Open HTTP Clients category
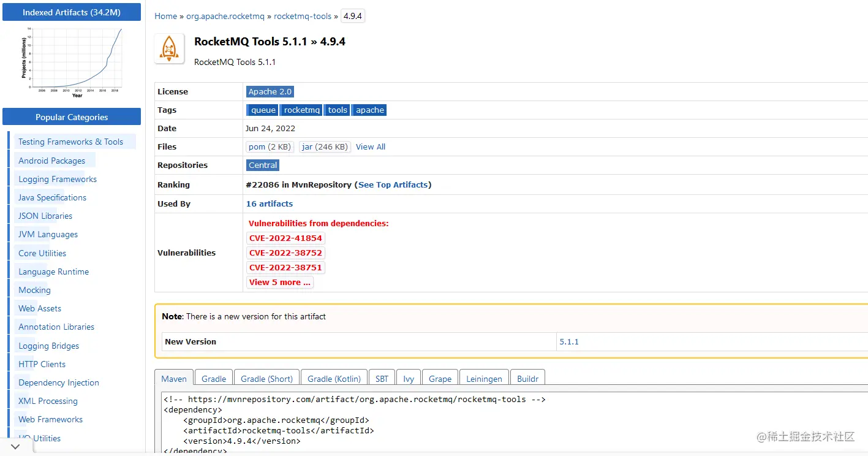868x456 pixels. (x=42, y=364)
